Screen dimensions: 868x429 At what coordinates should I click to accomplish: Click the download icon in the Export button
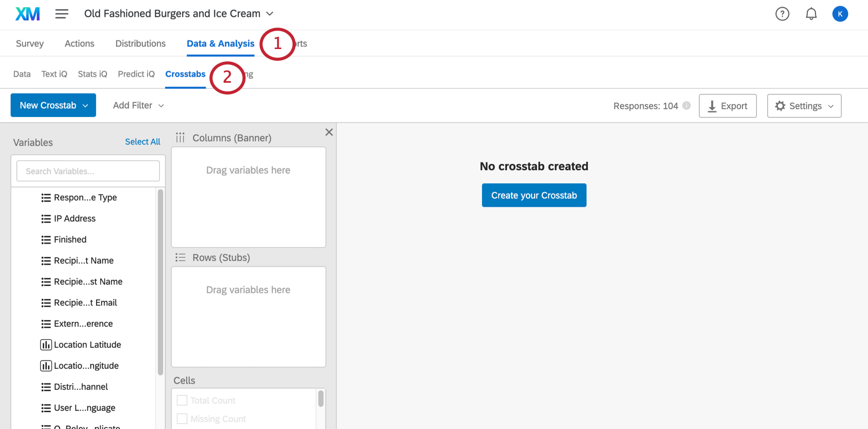(x=712, y=106)
